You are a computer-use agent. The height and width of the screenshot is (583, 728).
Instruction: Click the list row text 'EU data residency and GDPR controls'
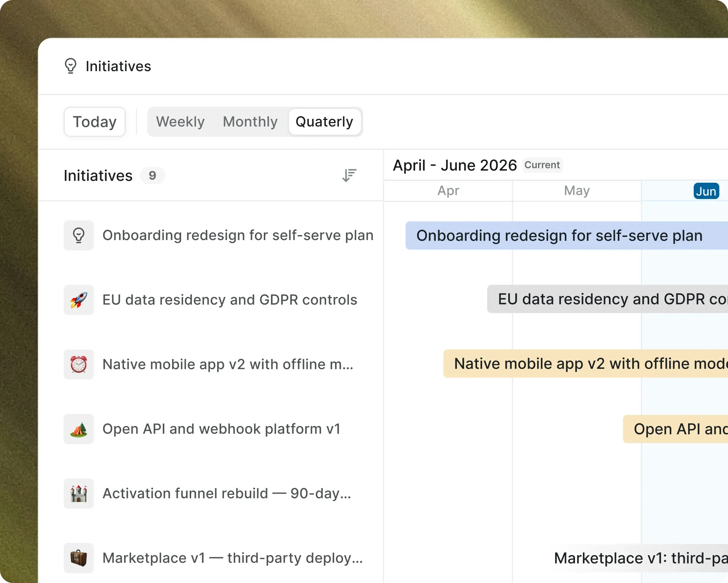coord(230,300)
